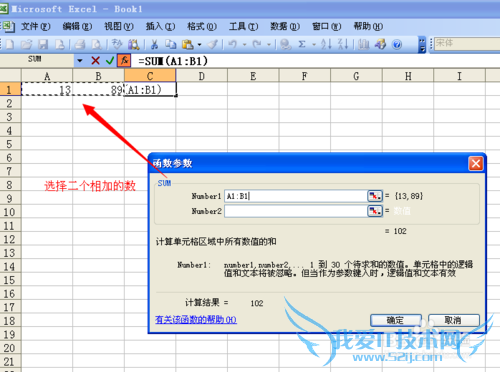Click the Paste clipboard icon
The height and width of the screenshot is (372, 500).
click(x=188, y=44)
